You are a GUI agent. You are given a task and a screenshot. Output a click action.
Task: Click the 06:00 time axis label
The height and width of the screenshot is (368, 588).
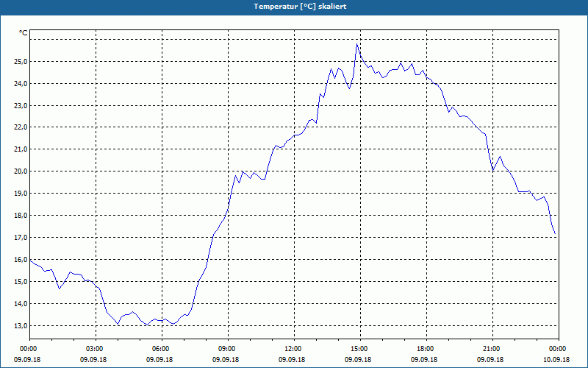pos(162,349)
